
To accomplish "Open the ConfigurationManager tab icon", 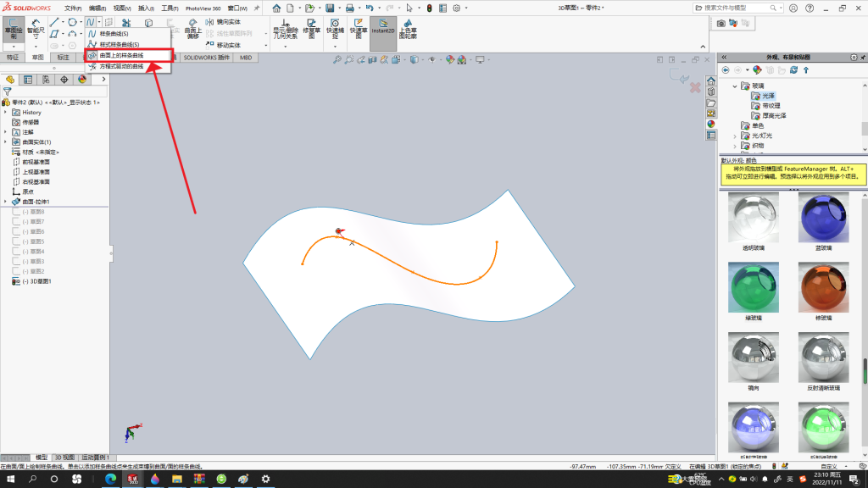I will 46,80.
